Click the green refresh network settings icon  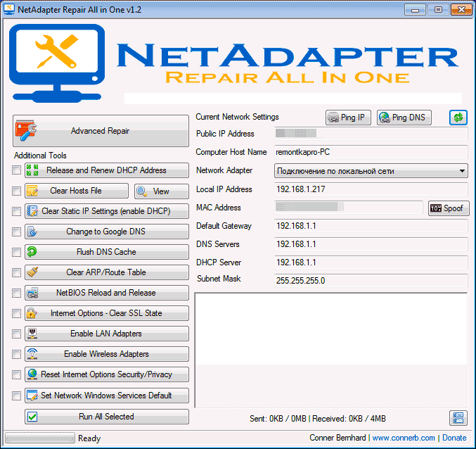click(x=458, y=118)
